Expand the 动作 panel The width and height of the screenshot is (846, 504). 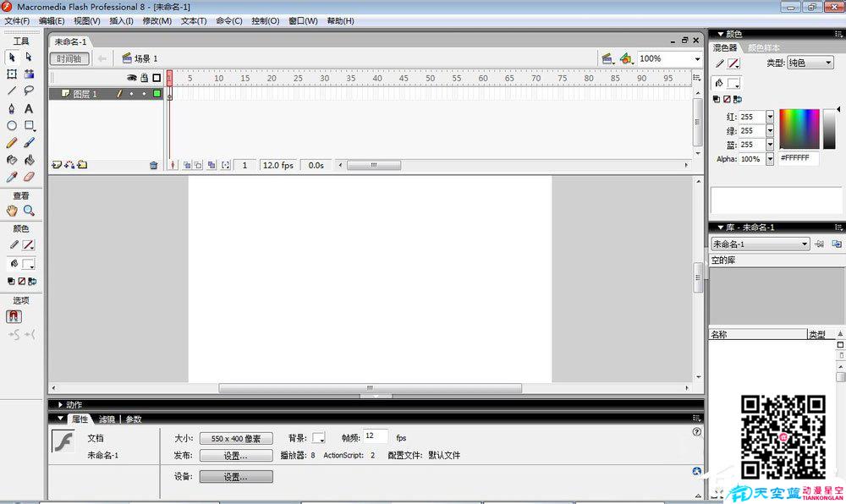(x=60, y=404)
